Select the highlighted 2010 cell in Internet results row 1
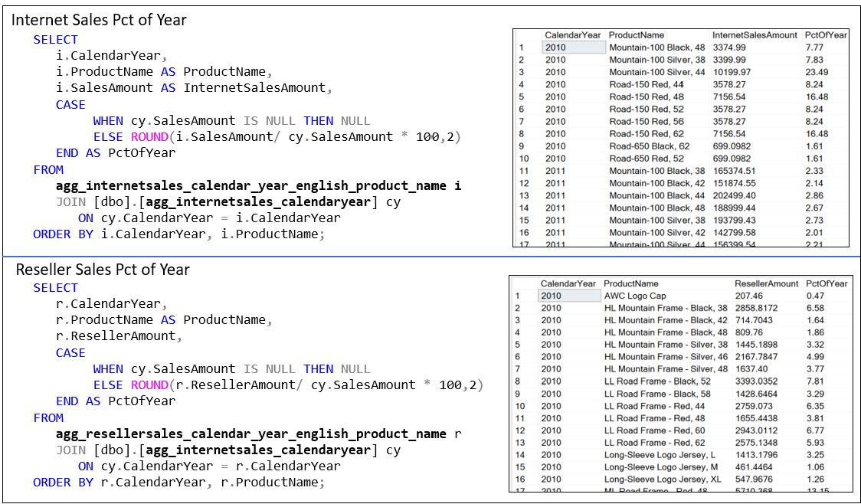861x504 pixels. click(573, 47)
